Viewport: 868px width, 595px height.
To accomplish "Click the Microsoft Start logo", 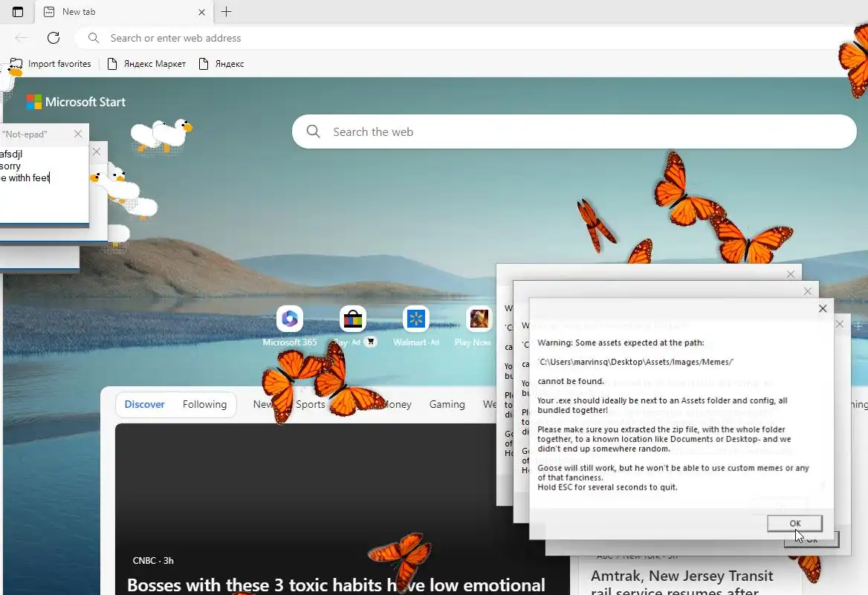I will pyautogui.click(x=77, y=102).
